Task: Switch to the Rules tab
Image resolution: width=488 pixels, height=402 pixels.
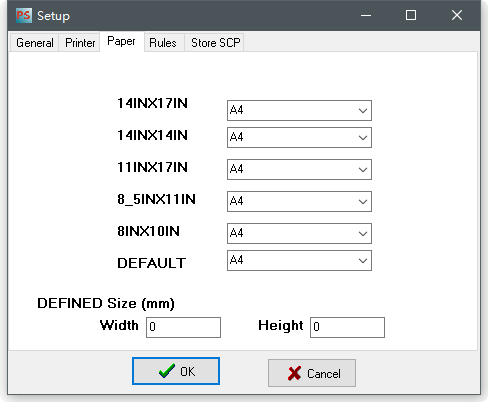Action: 163,43
